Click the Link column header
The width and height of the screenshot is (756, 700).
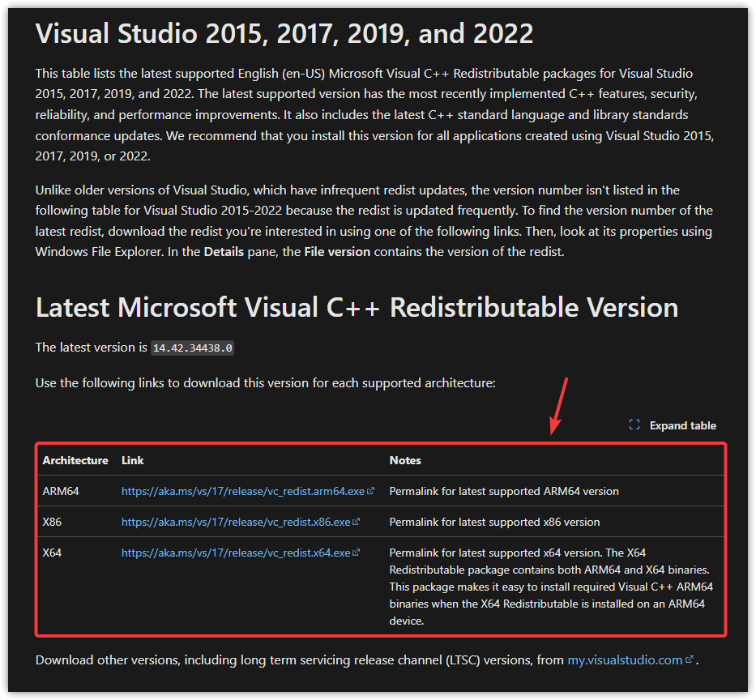[x=133, y=460]
